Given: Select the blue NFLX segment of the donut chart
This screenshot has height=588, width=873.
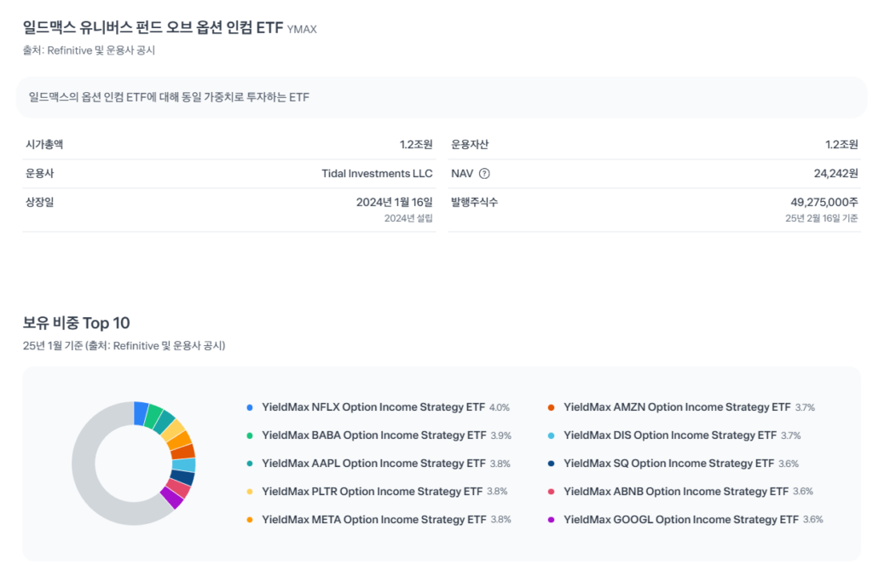Looking at the screenshot, I should point(141,413).
